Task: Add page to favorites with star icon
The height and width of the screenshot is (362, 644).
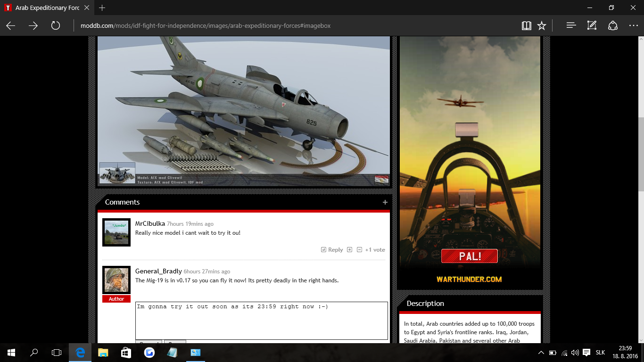Action: click(542, 26)
